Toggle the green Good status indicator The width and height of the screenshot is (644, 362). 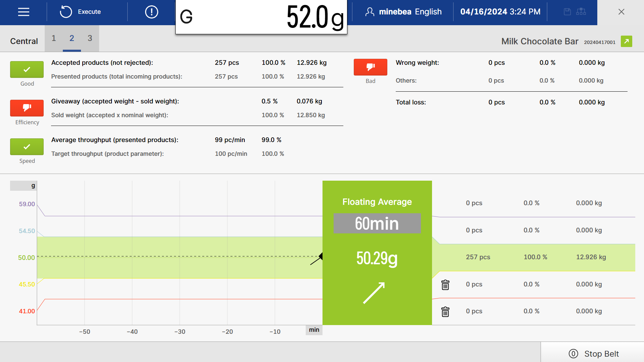[x=27, y=70]
